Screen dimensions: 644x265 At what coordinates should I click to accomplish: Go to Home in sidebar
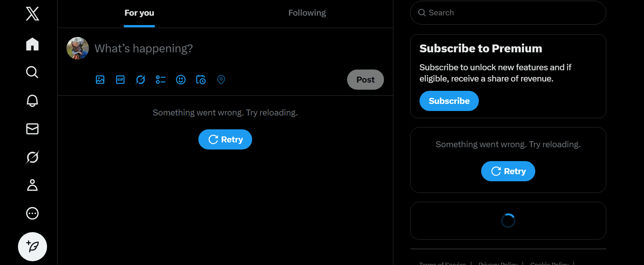(32, 44)
